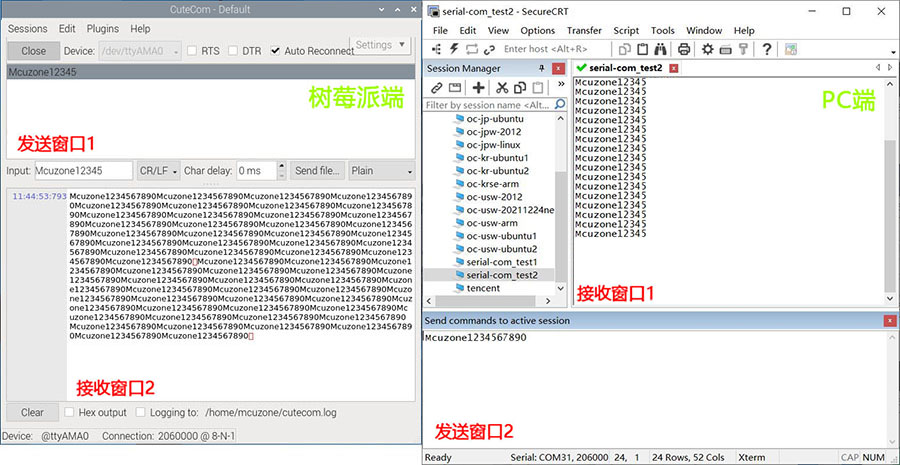900x465 pixels.
Task: Toggle Auto Reconnect checkbox
Action: [x=275, y=51]
